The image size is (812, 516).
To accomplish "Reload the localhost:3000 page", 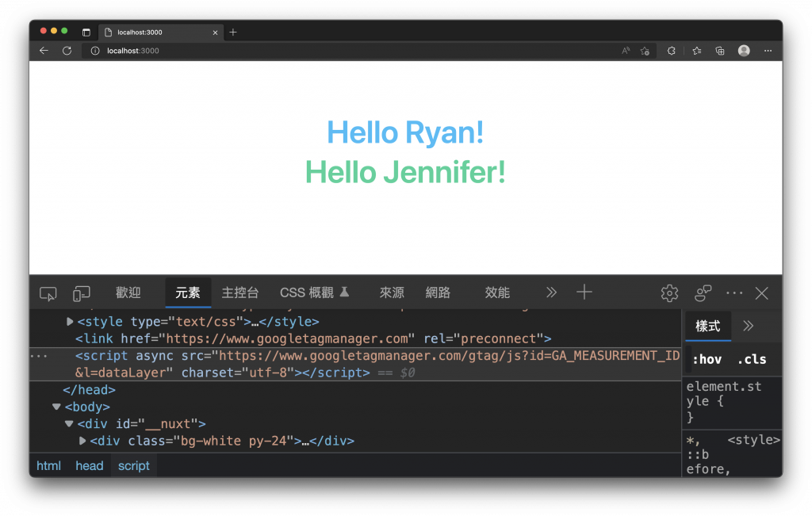I will 67,51.
